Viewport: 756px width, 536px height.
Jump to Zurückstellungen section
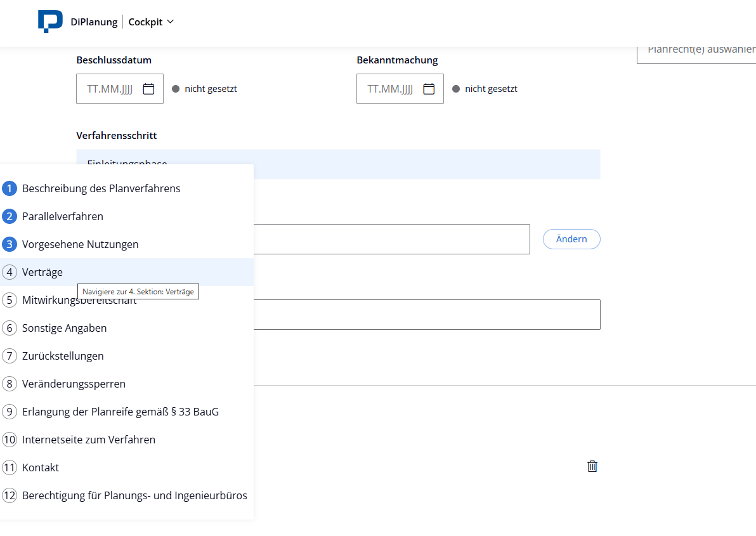[x=63, y=356]
